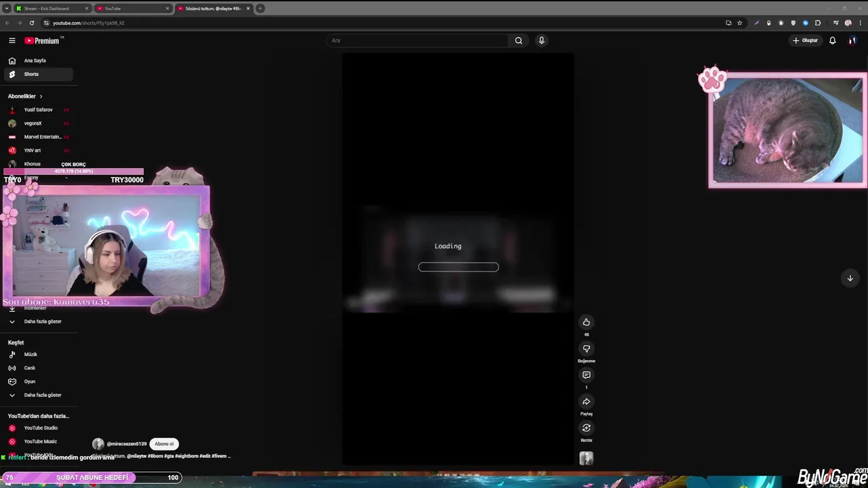Image resolution: width=868 pixels, height=488 pixels.
Task: Close the middle YouTube tab
Action: tap(167, 8)
